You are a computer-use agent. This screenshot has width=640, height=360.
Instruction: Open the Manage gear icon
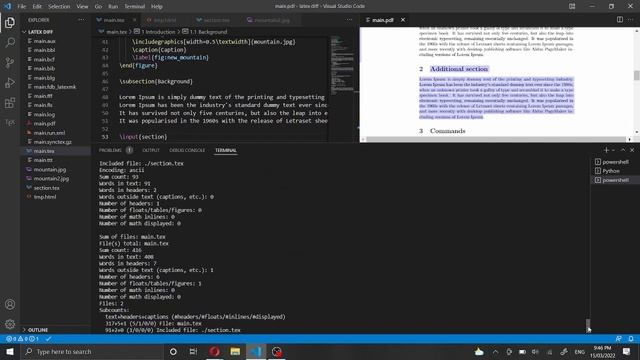[10, 324]
